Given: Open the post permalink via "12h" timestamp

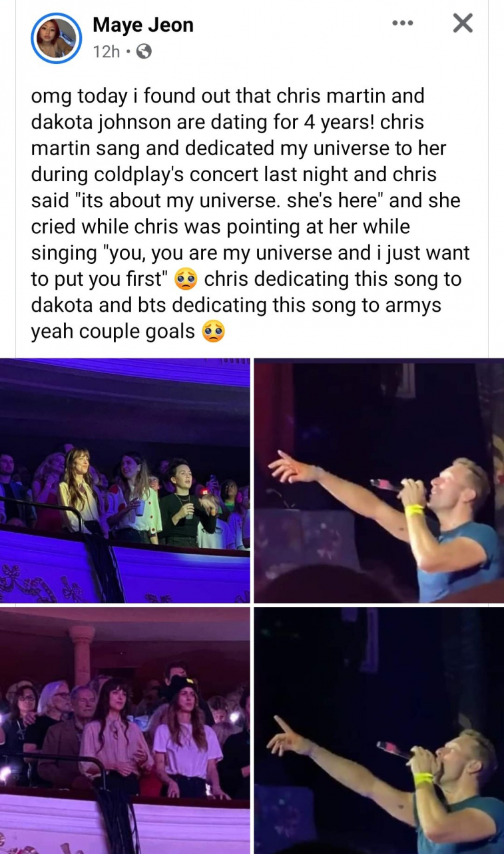Looking at the screenshot, I should coord(107,51).
